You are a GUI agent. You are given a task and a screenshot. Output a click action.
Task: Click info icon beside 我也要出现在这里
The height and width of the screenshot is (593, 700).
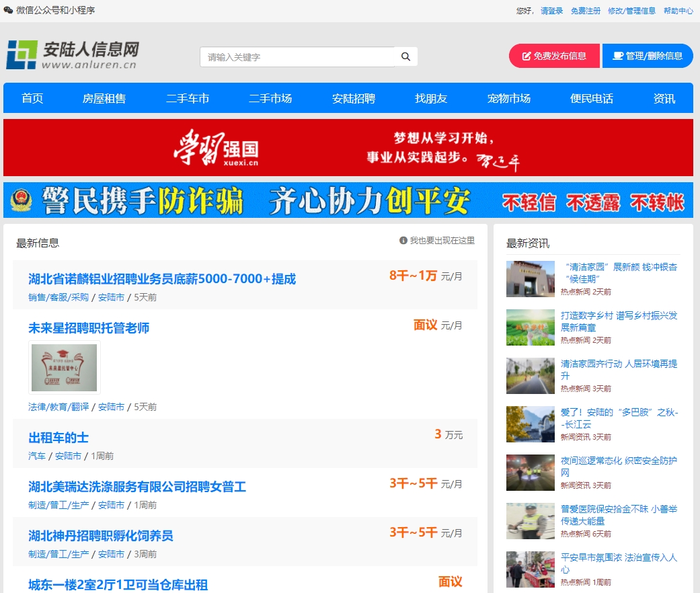[x=403, y=241]
